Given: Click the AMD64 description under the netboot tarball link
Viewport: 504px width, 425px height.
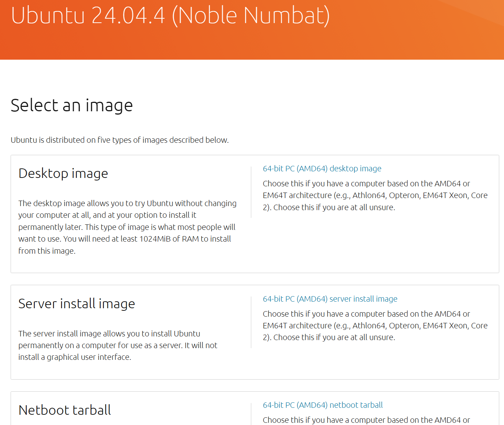Looking at the screenshot, I should [366, 420].
